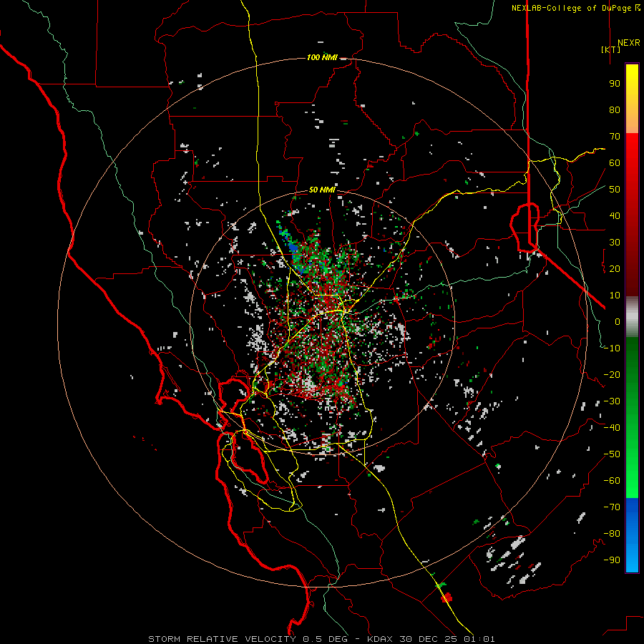Click the 01:01 time in the caption
This screenshot has height=644, width=644.
pyautogui.click(x=479, y=639)
